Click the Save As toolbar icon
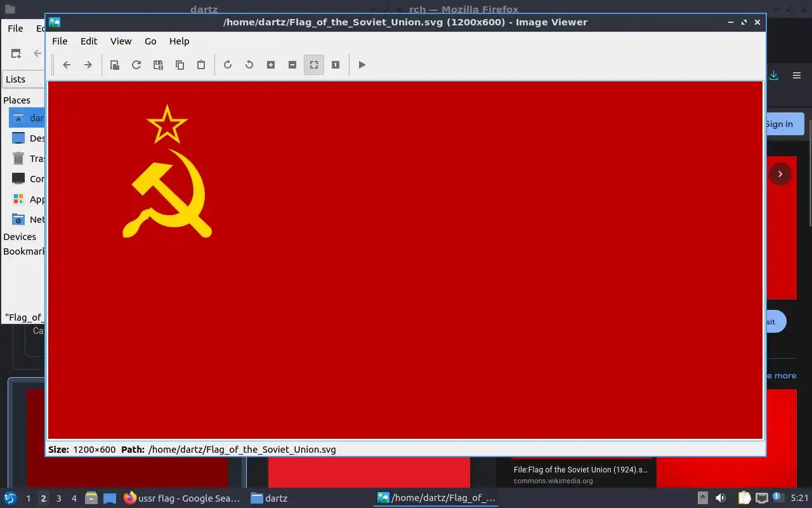 [x=158, y=65]
